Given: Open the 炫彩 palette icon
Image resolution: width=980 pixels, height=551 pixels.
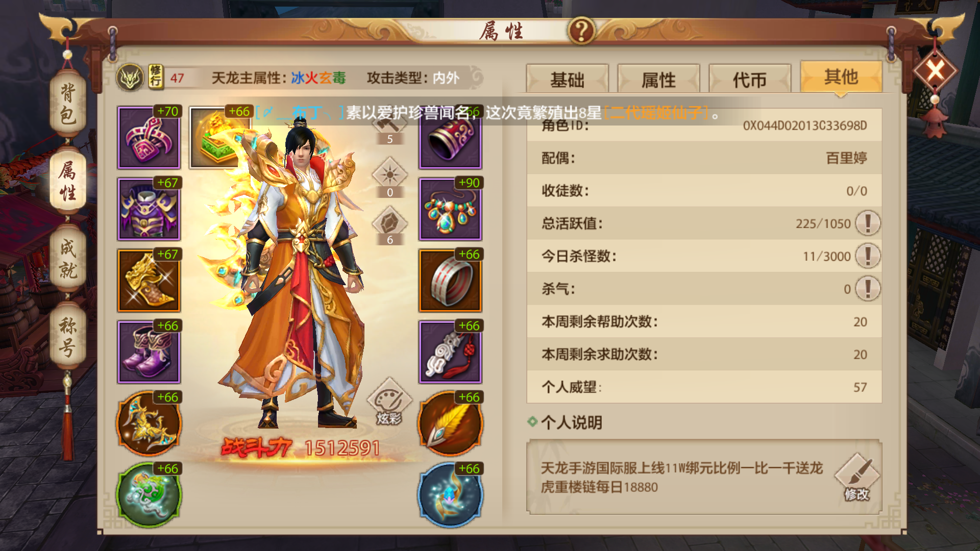Looking at the screenshot, I should 389,402.
